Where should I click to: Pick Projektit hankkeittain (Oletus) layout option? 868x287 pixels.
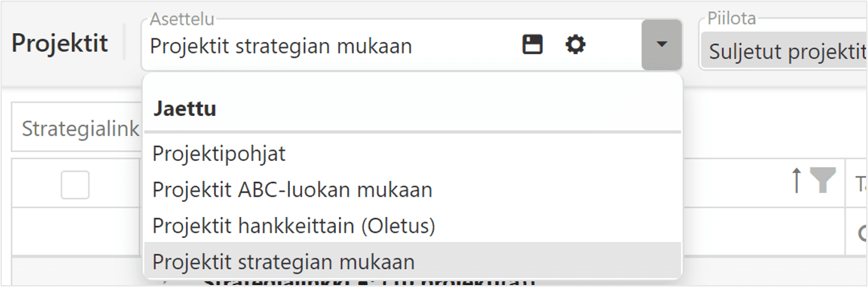point(294,226)
